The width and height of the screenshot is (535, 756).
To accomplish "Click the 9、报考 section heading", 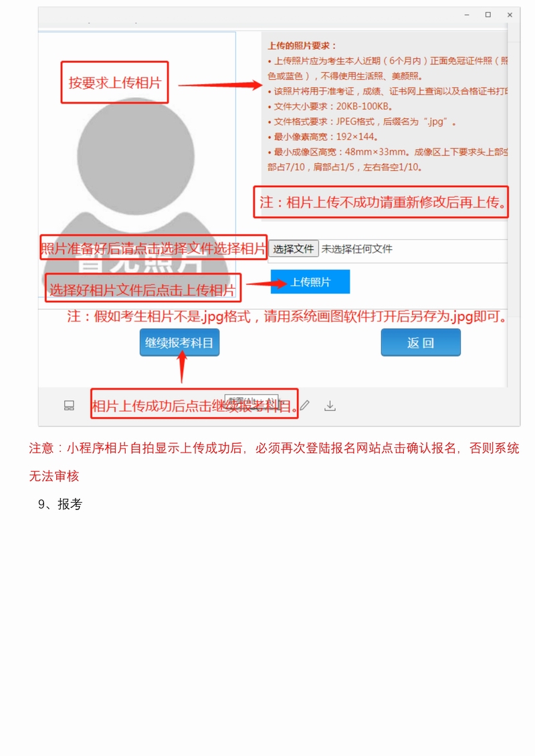I will point(60,504).
